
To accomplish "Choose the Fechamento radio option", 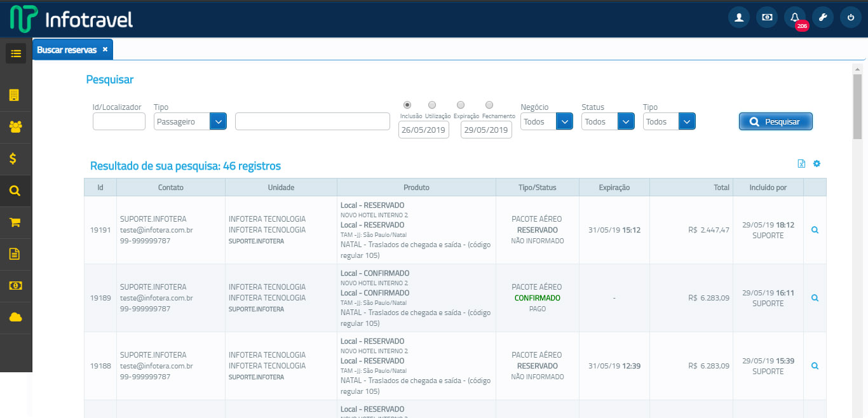I will (489, 105).
